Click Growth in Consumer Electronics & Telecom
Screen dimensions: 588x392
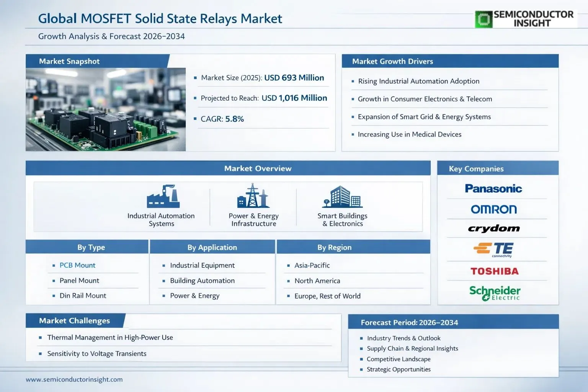coord(425,99)
